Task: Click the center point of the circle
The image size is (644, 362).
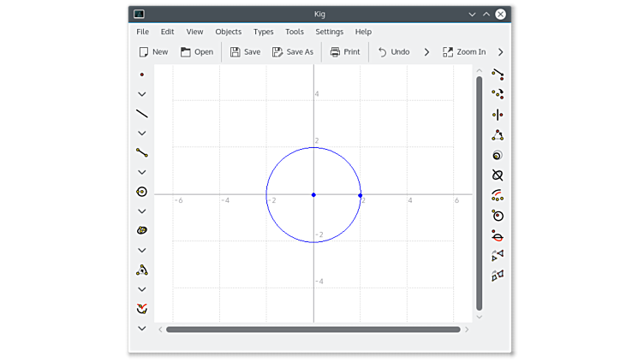Action: (313, 195)
